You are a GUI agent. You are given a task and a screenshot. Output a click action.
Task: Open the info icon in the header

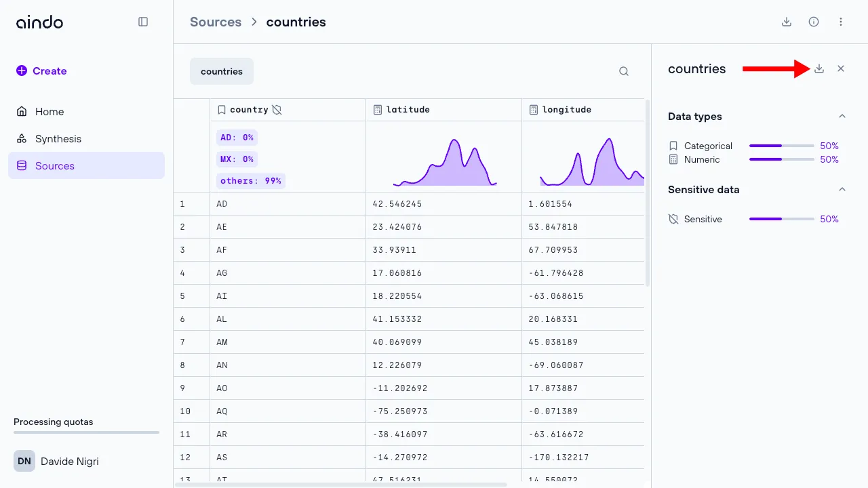click(814, 22)
